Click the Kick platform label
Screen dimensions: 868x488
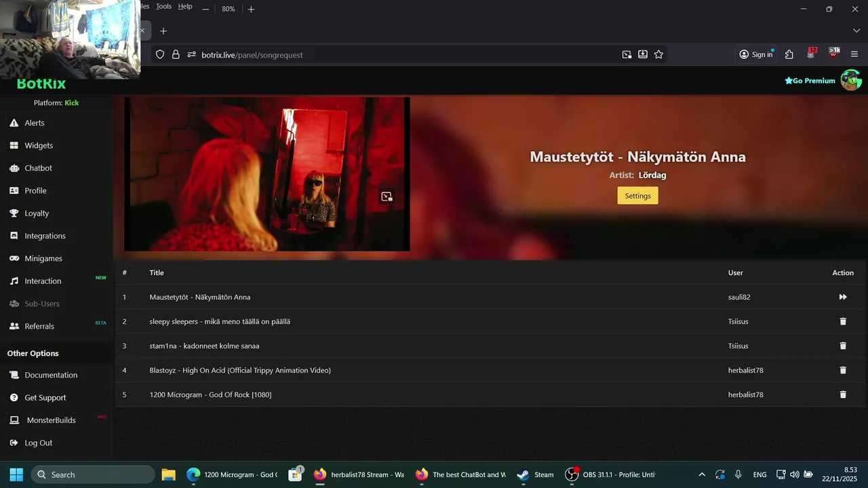coord(72,103)
